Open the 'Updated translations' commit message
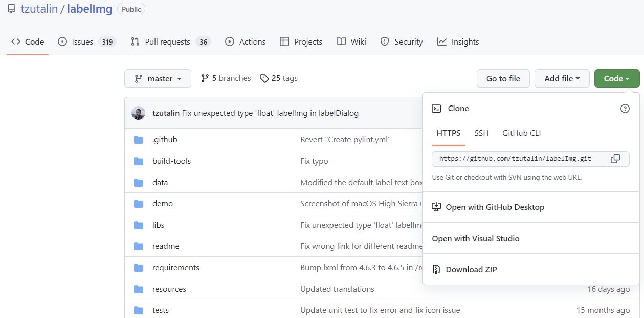The image size is (644, 318). (337, 289)
